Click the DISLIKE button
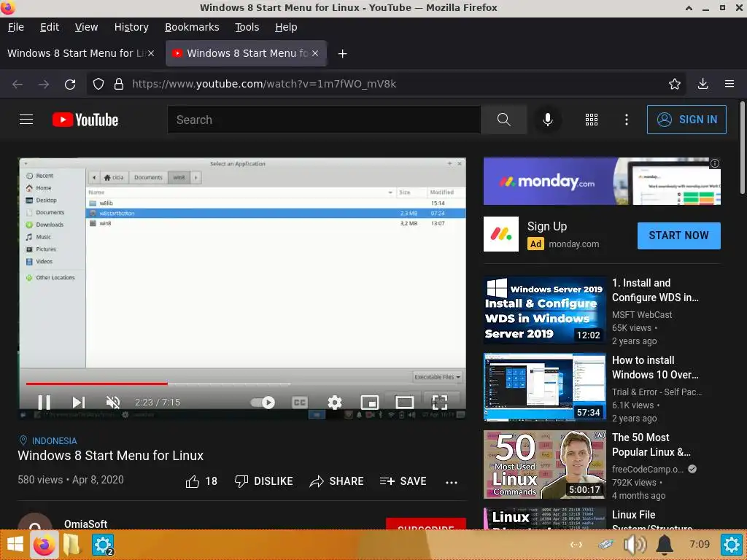This screenshot has width=747, height=560. tap(263, 481)
